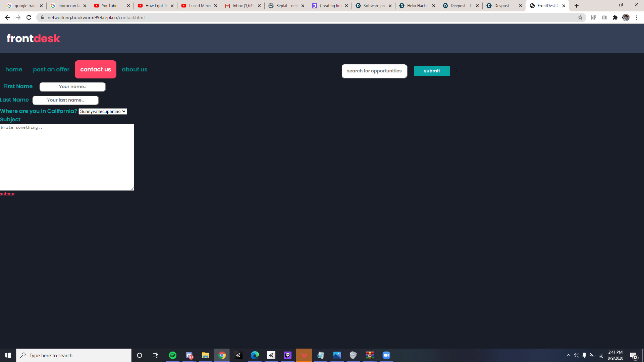
Task: Open a new browser tab
Action: (x=577, y=6)
